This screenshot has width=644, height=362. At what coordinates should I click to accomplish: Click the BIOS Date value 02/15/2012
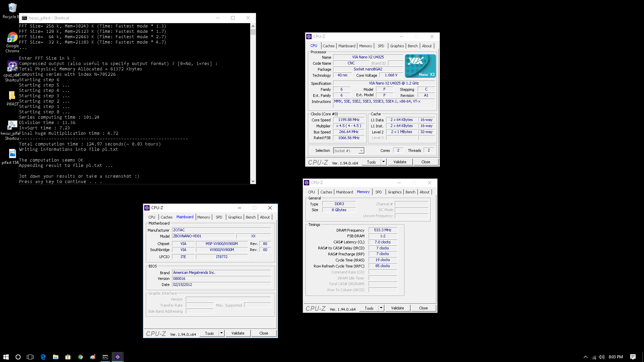click(221, 285)
